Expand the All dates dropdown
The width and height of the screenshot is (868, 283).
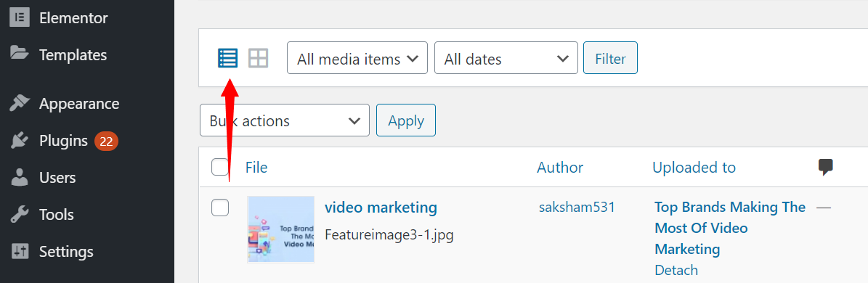click(506, 57)
